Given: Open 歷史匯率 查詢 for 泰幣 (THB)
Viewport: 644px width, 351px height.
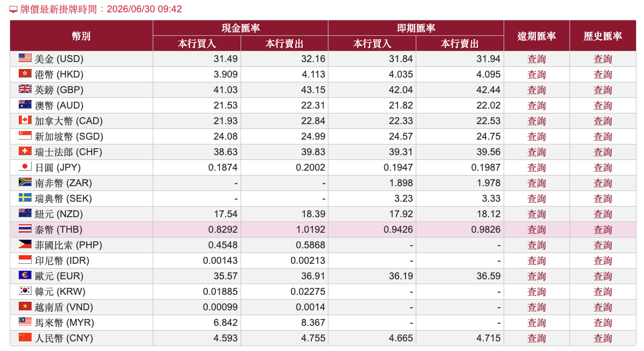Looking at the screenshot, I should click(x=603, y=230).
